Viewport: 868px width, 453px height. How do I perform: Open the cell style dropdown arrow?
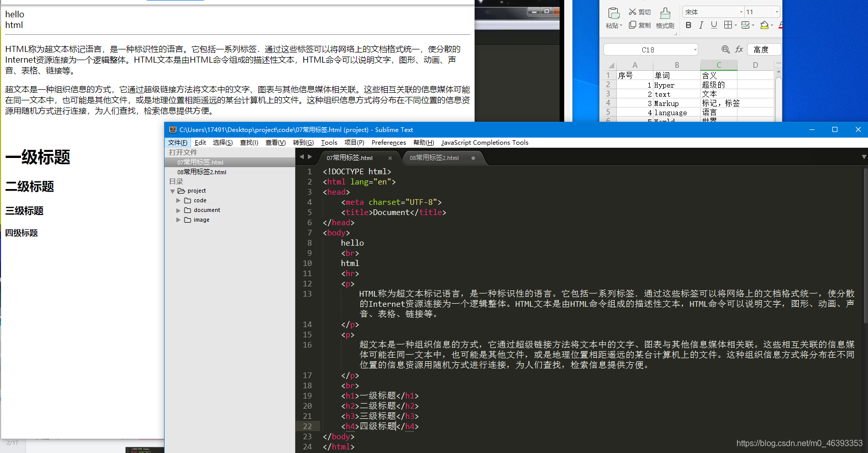coord(753,25)
